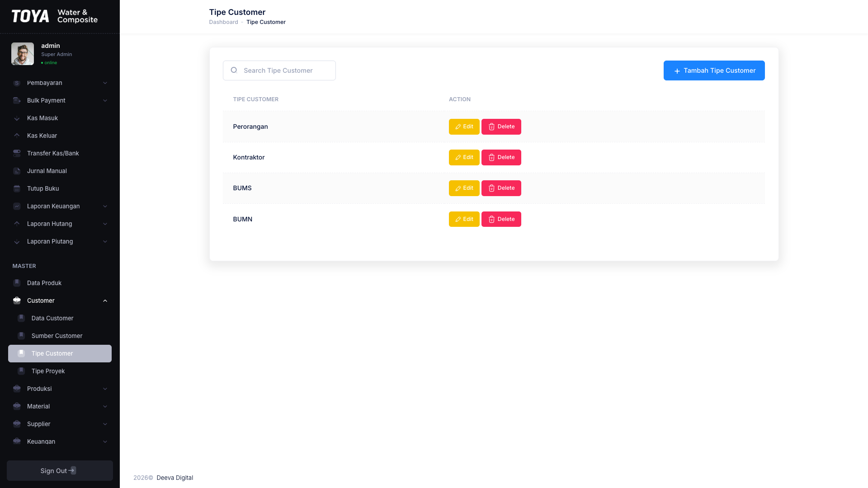Open the Kas Masuk menu item
Screen dimensions: 868x488
click(60, 118)
